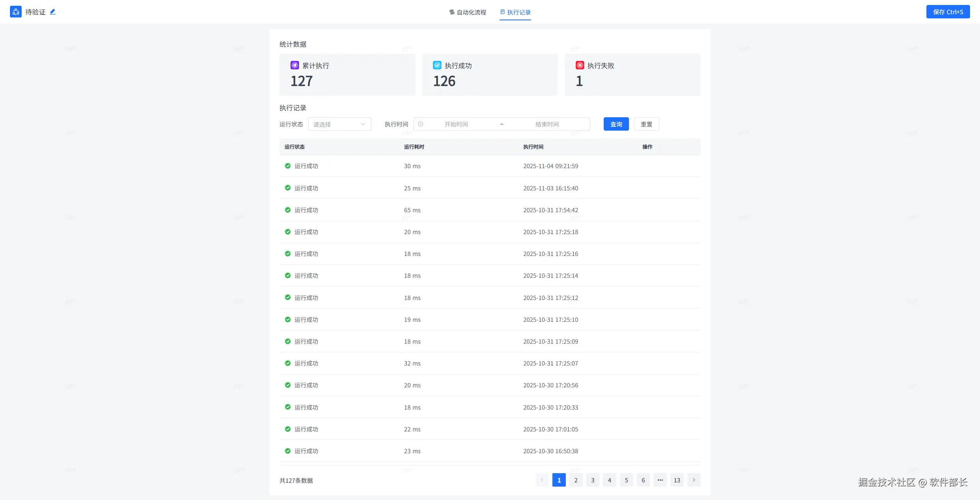This screenshot has width=980, height=500.
Task: Click the green success icon on the 30 ms row
Action: [x=287, y=166]
